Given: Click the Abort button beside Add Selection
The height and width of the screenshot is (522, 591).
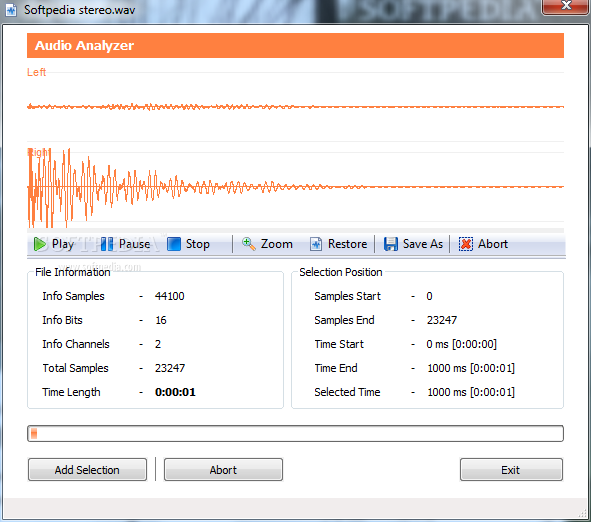Looking at the screenshot, I should point(224,470).
